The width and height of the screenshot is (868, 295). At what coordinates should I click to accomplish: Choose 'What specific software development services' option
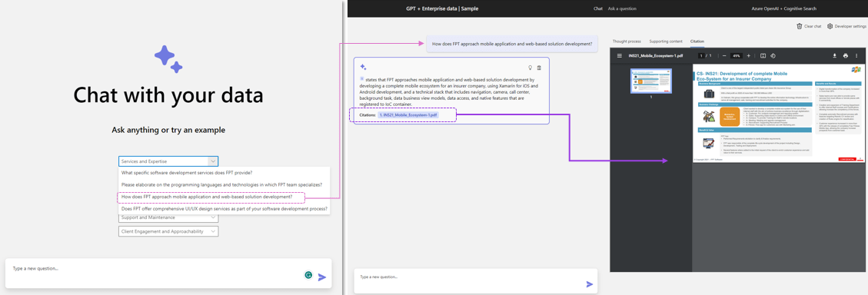(x=224, y=173)
